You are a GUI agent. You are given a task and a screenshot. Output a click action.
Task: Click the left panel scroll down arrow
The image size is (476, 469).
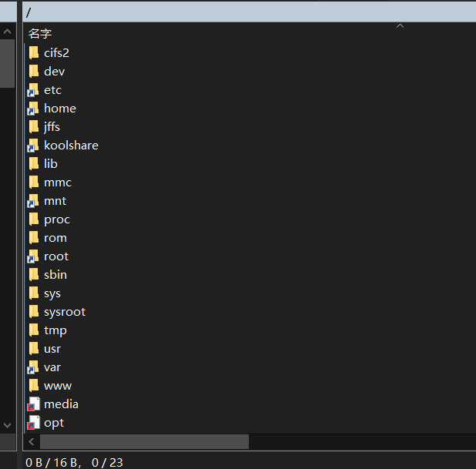7,425
